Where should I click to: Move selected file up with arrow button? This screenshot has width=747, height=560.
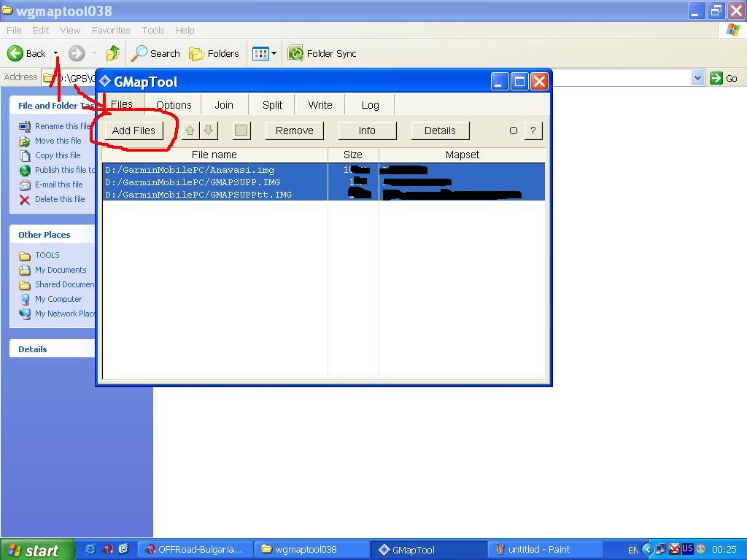[x=190, y=131]
